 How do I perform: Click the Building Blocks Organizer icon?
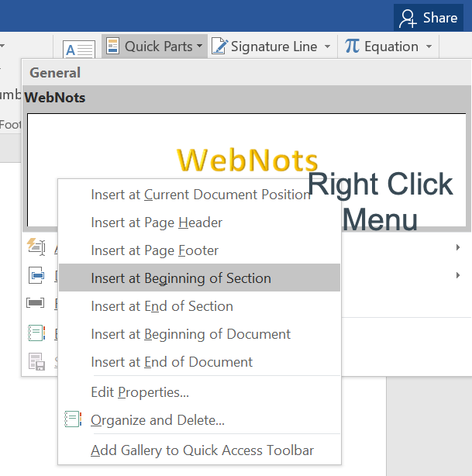(x=36, y=333)
